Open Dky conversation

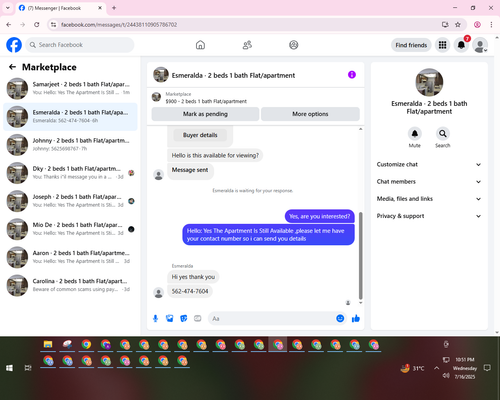coord(70,173)
